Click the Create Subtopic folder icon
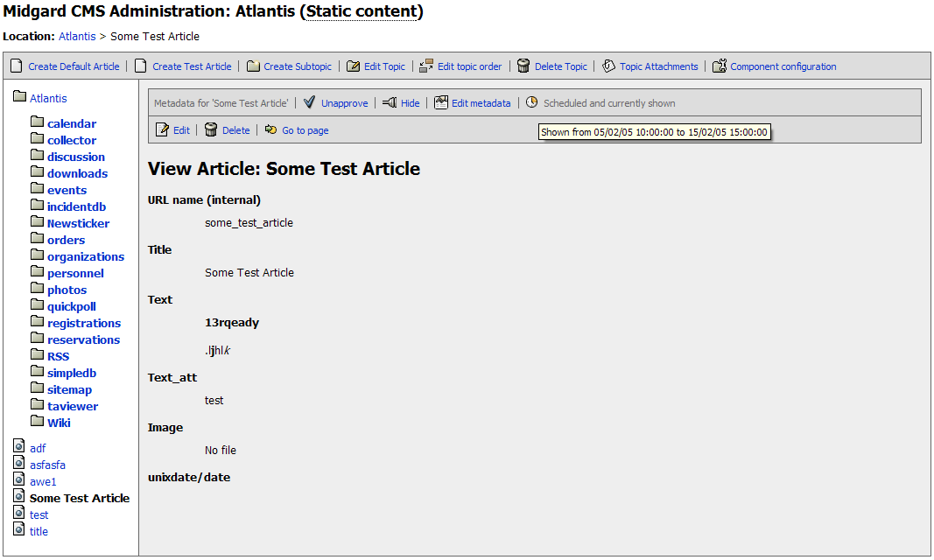934x560 pixels. click(253, 66)
